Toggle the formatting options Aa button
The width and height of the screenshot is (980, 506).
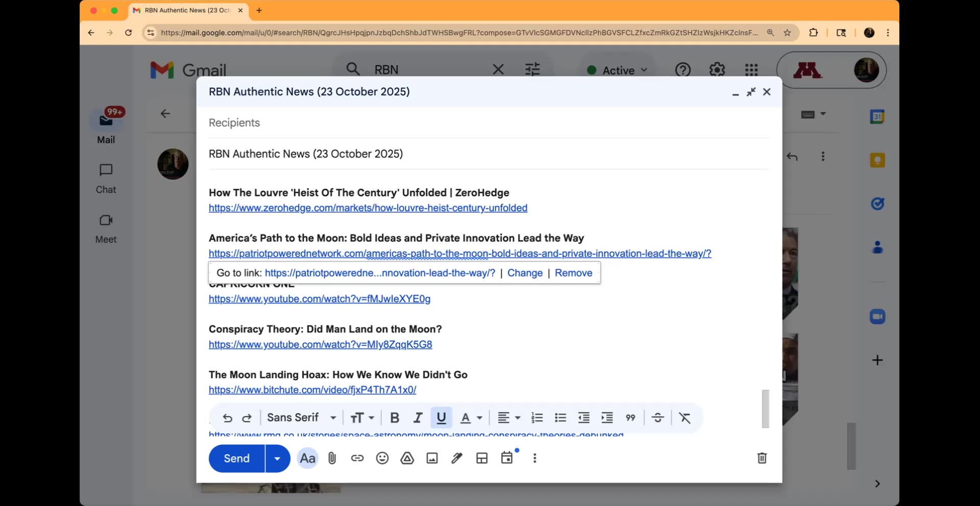click(x=307, y=459)
